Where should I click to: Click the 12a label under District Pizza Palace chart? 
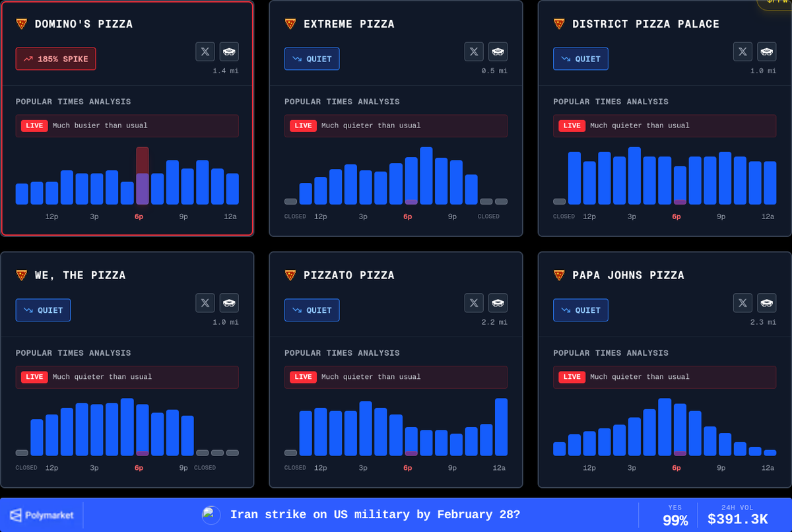tap(768, 216)
